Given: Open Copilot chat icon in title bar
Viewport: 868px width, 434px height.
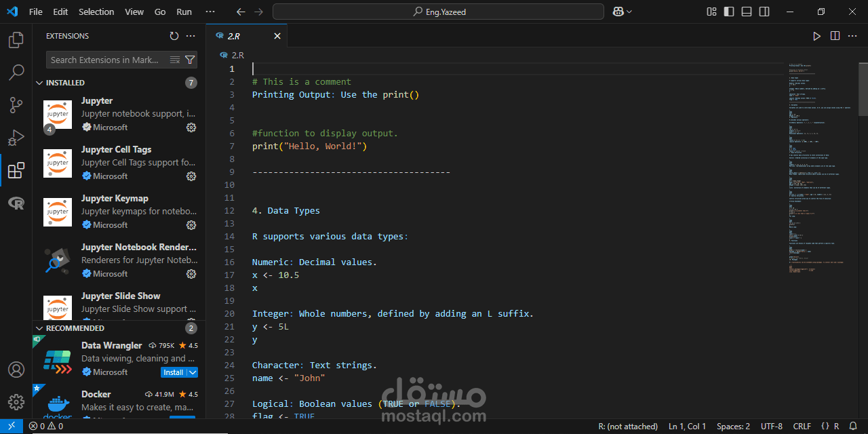Looking at the screenshot, I should click(618, 12).
